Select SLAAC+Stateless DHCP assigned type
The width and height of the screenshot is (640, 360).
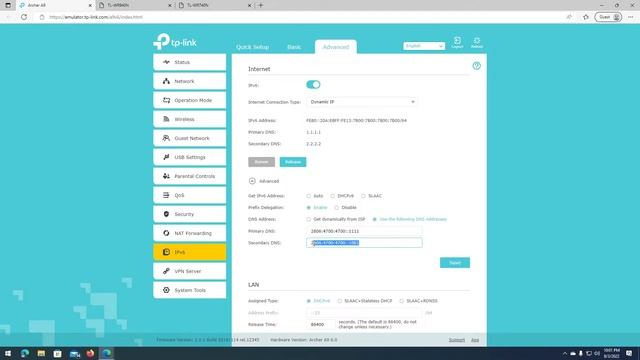click(x=340, y=301)
